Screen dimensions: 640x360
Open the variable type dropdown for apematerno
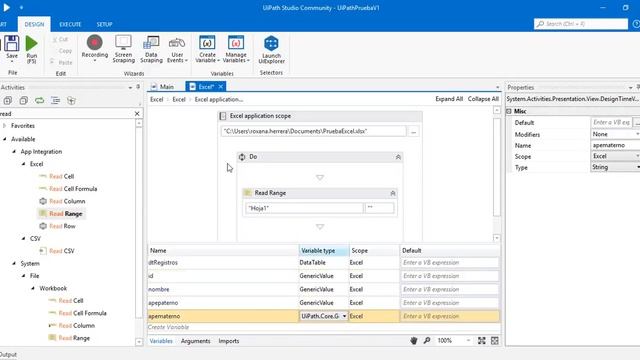click(x=344, y=316)
